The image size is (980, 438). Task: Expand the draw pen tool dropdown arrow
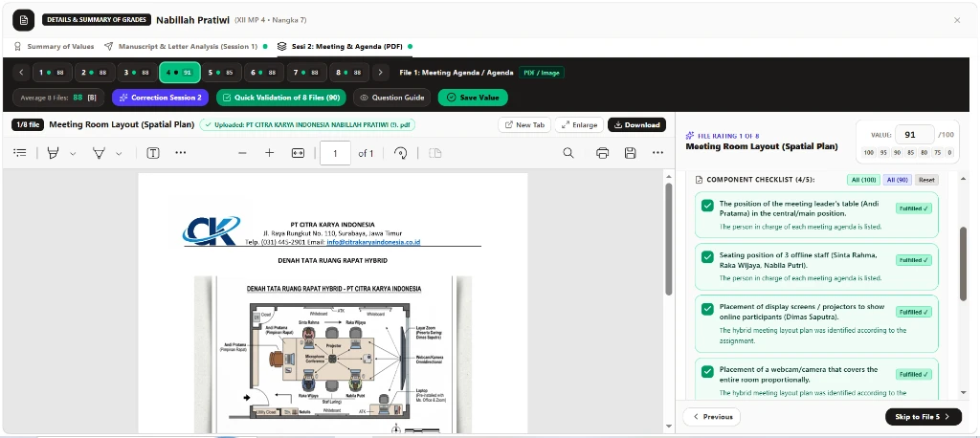(x=119, y=154)
